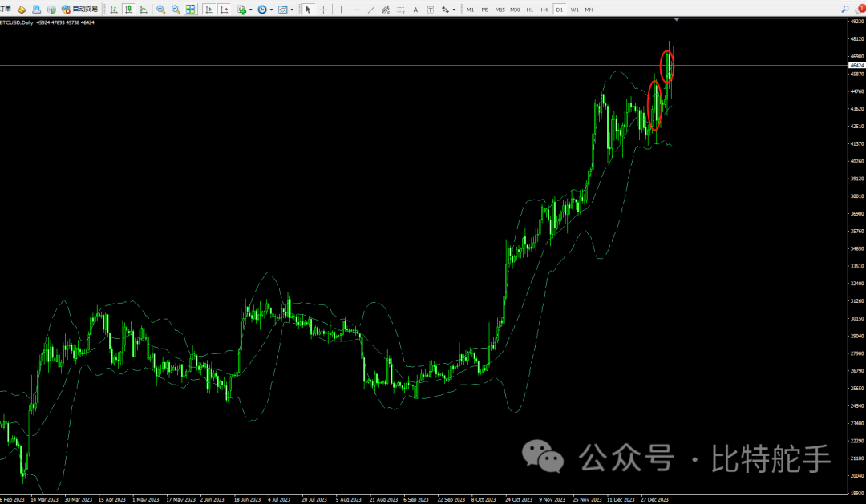The image size is (866, 504).
Task: Toggle the 自动交易 AutoTrading button
Action: click(x=79, y=10)
